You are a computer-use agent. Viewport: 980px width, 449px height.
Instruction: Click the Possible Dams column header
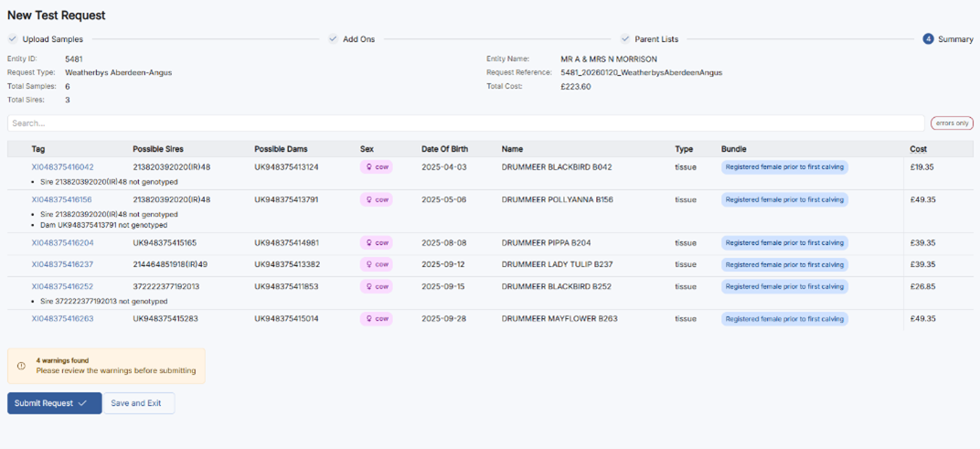pos(281,149)
